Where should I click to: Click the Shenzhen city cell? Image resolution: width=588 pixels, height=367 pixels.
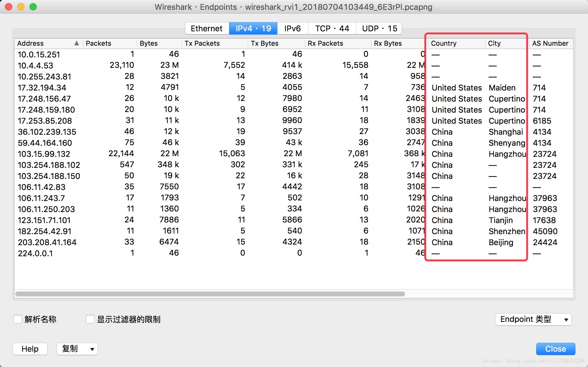tap(507, 231)
